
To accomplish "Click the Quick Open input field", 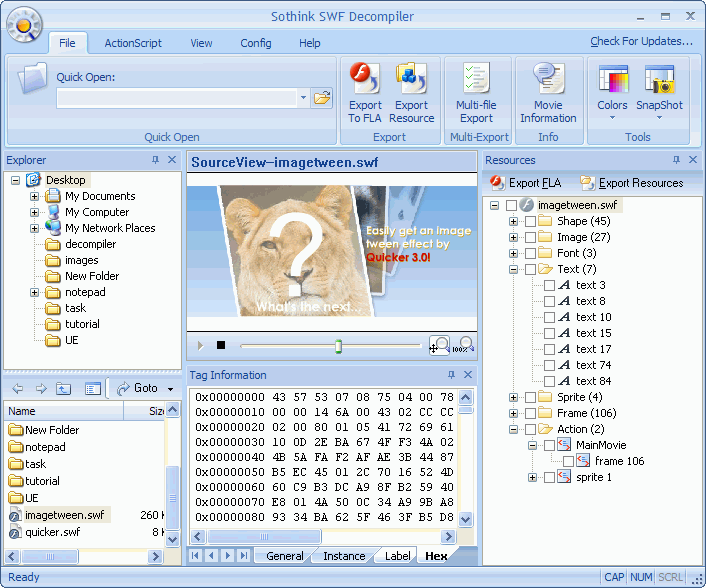I will tap(177, 98).
